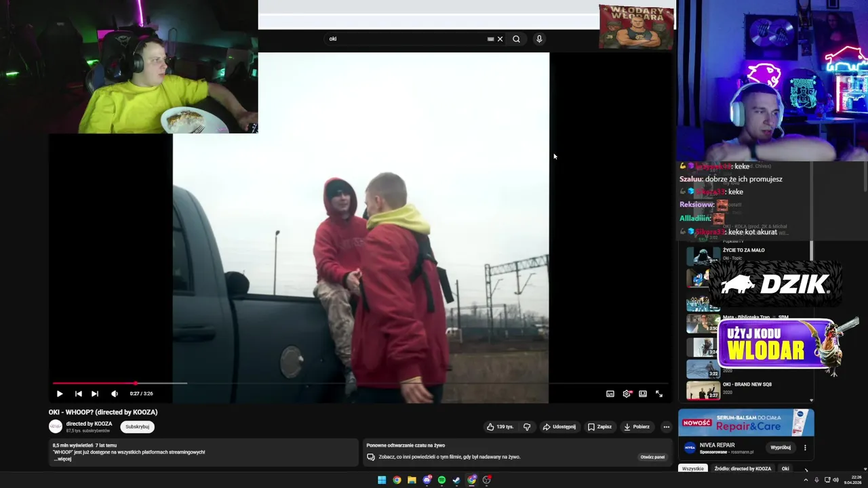Click chat message 'dobrze że ich promujesz'
Image resolution: width=868 pixels, height=488 pixels.
744,179
